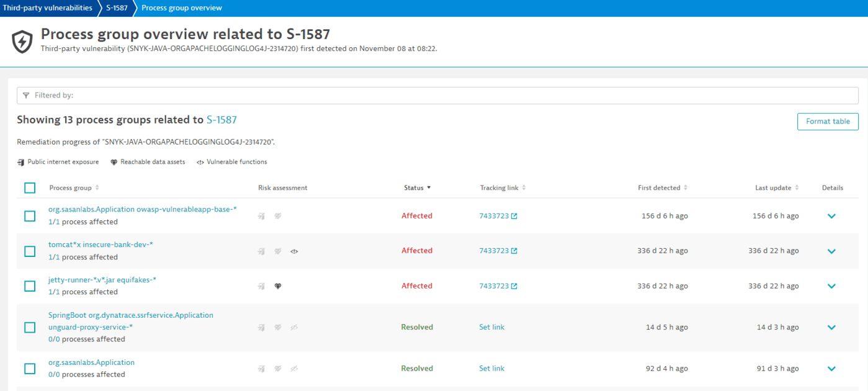Click the vulnerability shield icon in the header
The image size is (868, 391).
(22, 41)
